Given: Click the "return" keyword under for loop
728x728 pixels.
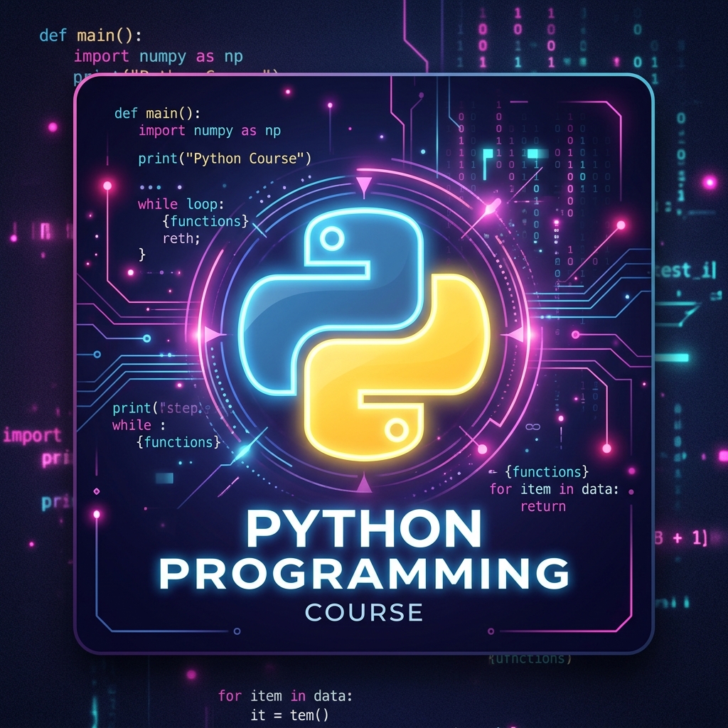Looking at the screenshot, I should pos(543,506).
